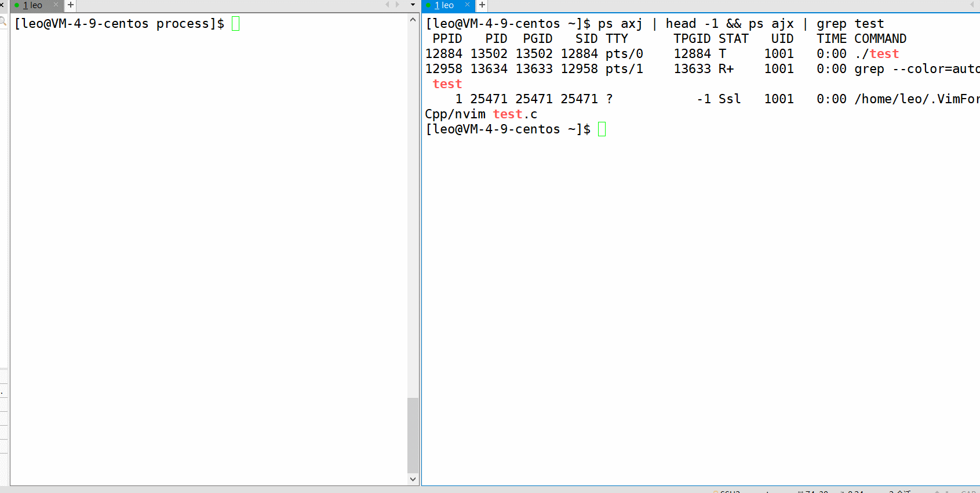Click the left terminal prompt cursor
This screenshot has height=493, width=980.
235,24
